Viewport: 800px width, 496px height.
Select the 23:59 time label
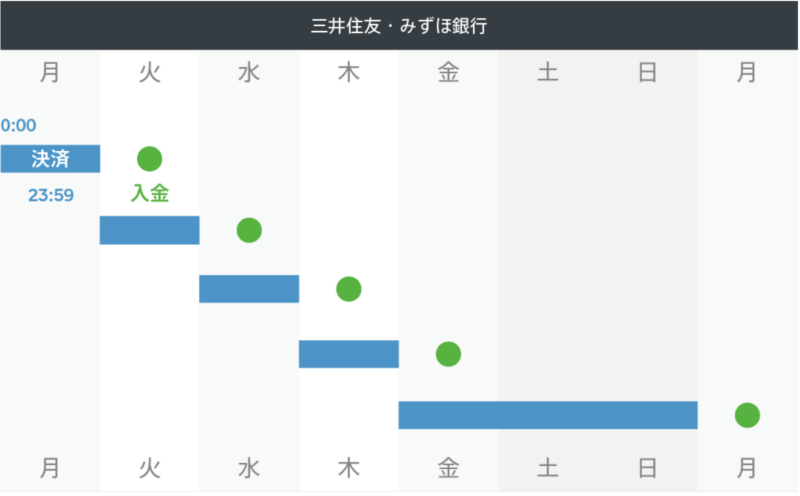[x=50, y=195]
